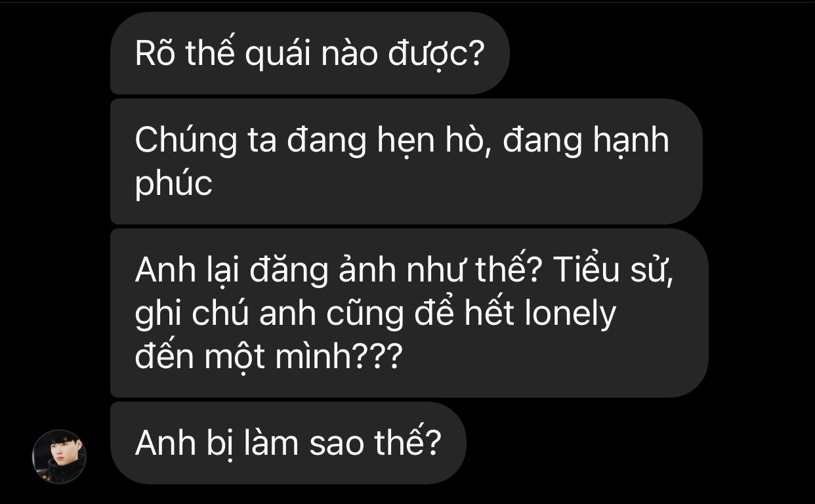This screenshot has height=504, width=815.
Task: Select the 'Anh lại đăng ảnh như thế?' message
Action: (x=409, y=313)
